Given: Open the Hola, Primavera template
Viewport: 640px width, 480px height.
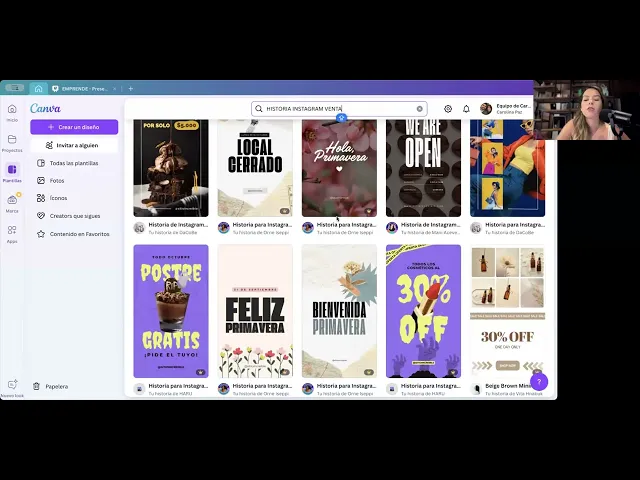Looking at the screenshot, I should pyautogui.click(x=339, y=168).
